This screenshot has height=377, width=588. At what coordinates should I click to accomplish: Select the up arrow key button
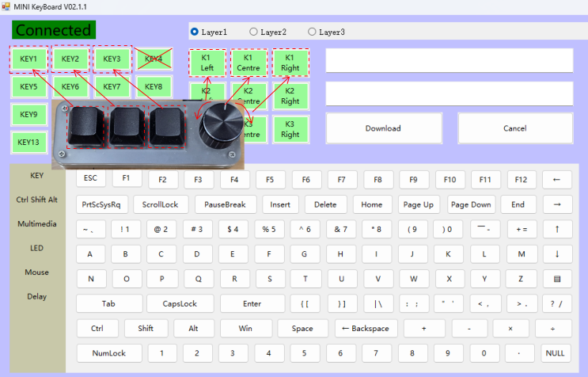click(557, 229)
